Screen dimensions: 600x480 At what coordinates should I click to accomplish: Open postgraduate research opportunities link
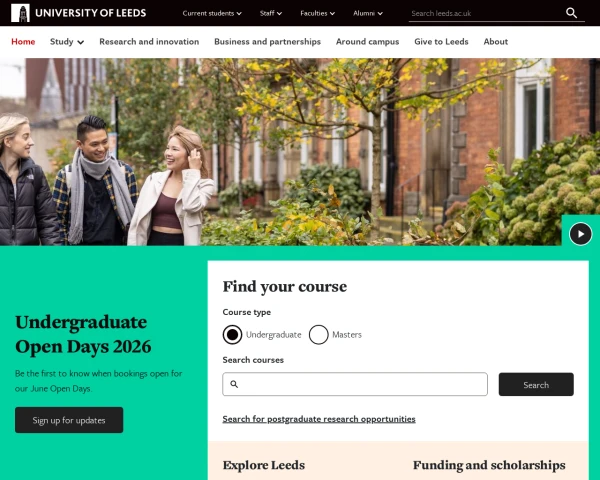pyautogui.click(x=319, y=419)
